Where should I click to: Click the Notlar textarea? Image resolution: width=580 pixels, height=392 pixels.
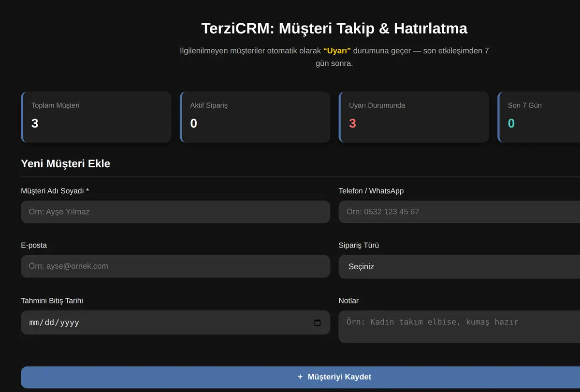[459, 327]
